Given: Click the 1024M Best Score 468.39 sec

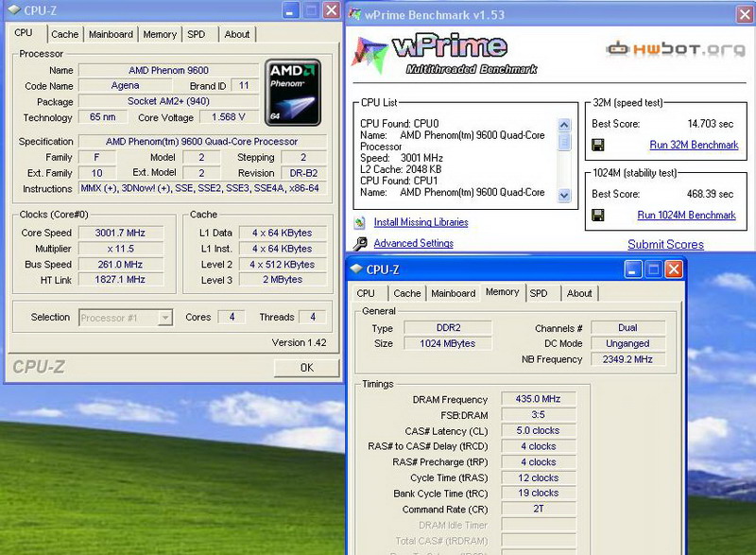Looking at the screenshot, I should [x=710, y=194].
